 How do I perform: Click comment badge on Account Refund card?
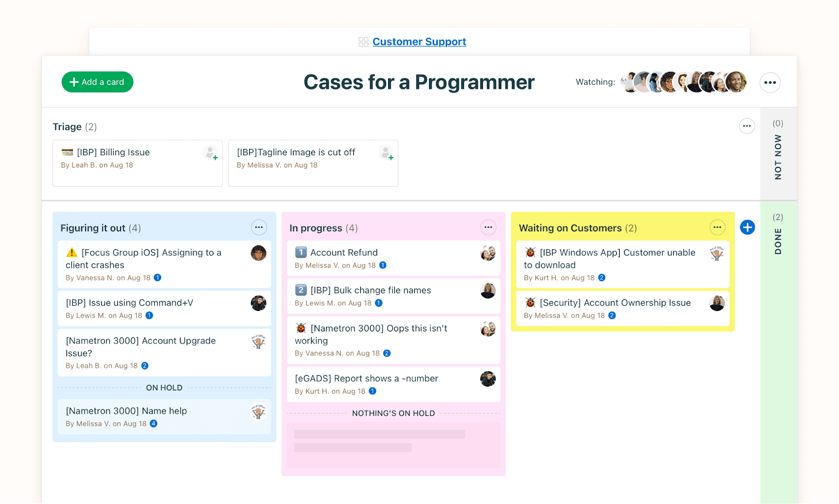(x=383, y=265)
